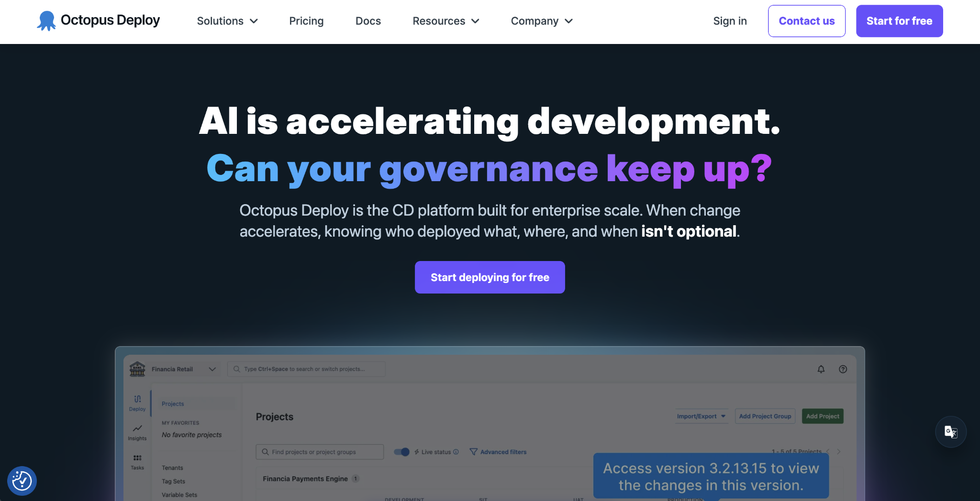
Task: Click Start deploying for free
Action: (x=490, y=277)
